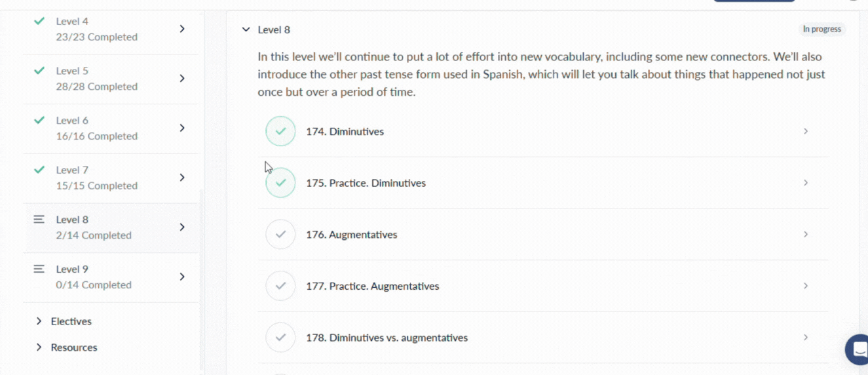Select Level 7 in the sidebar
This screenshot has width=868, height=375.
click(x=111, y=178)
